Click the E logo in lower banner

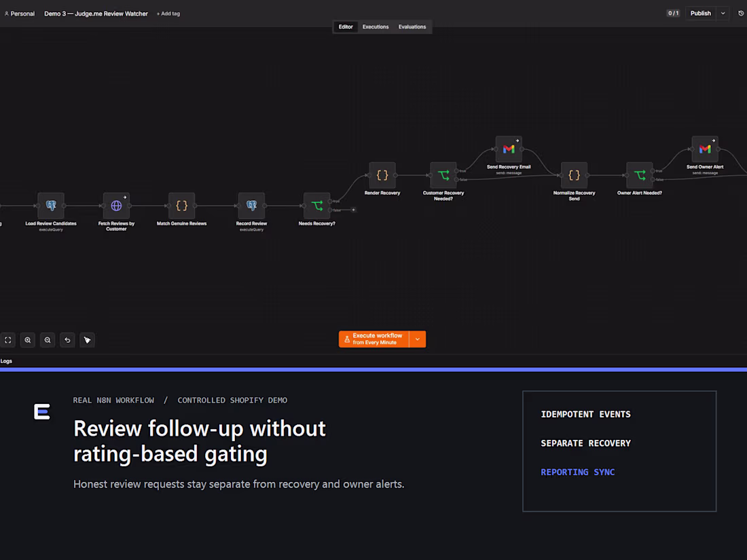(42, 411)
